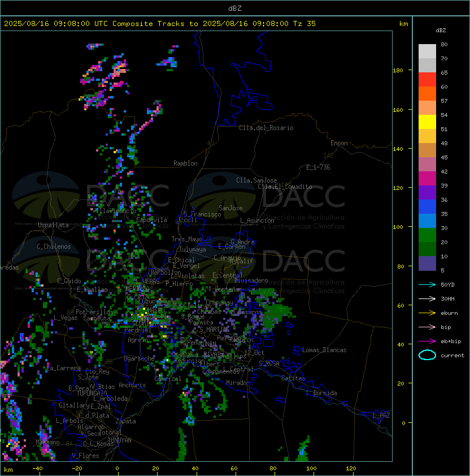
Task: Click the 'C_Guido' map label
Action: (69, 281)
